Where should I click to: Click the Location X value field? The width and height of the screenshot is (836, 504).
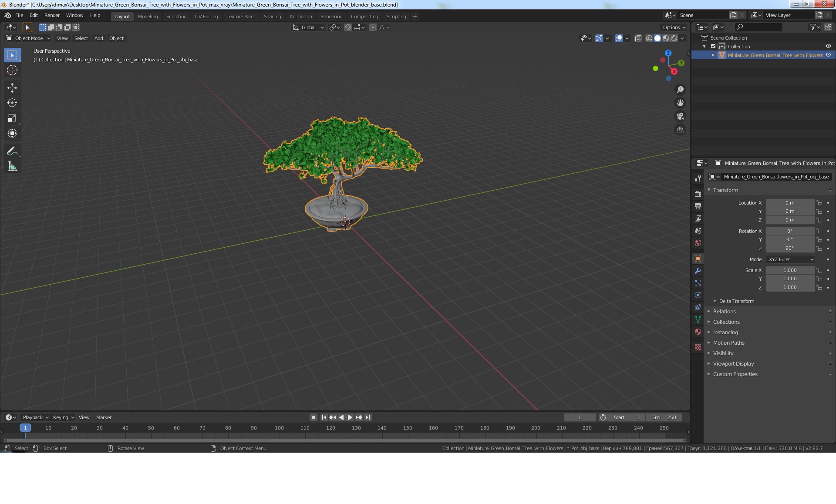(789, 203)
